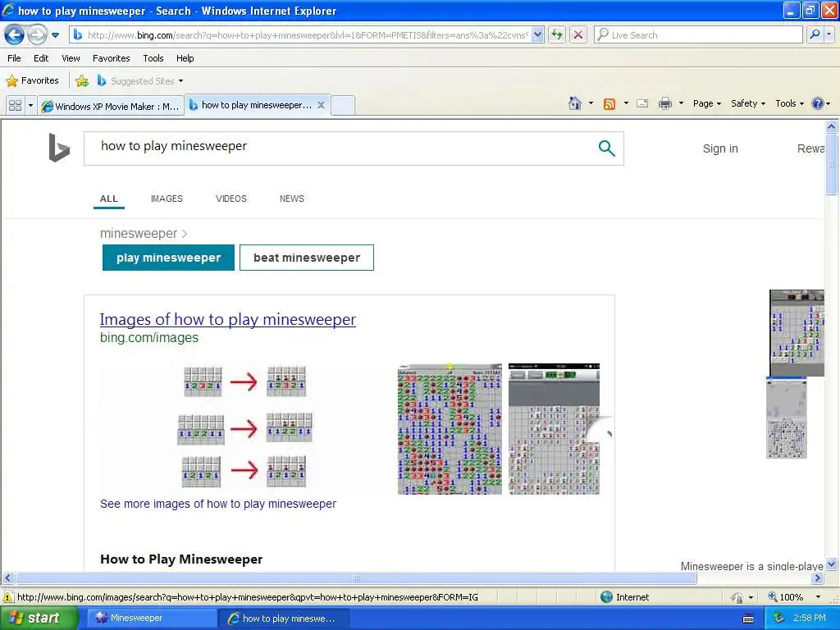840x630 pixels.
Task: Switch to Minesweeper taskbar window
Action: point(152,618)
